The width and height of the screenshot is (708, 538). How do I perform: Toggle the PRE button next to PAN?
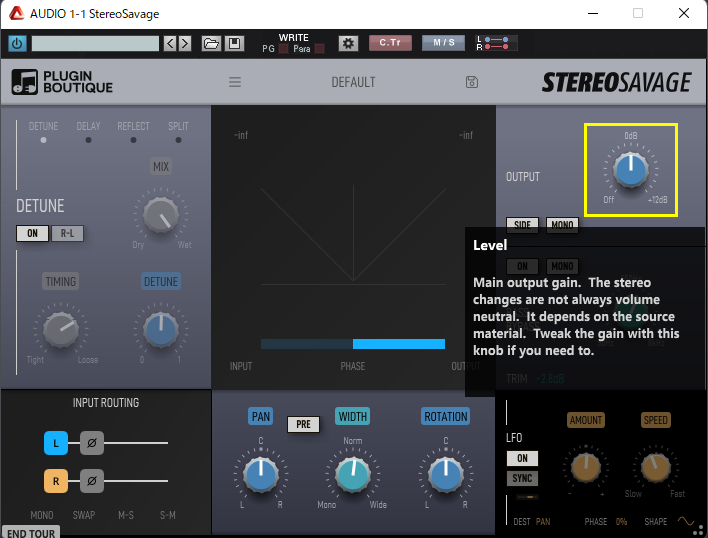pyautogui.click(x=303, y=424)
